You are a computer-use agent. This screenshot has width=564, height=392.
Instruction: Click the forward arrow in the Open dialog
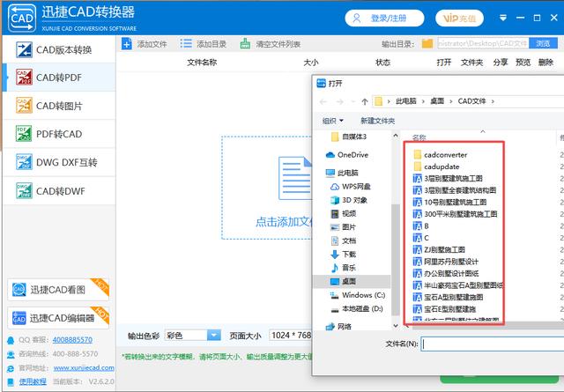point(339,102)
